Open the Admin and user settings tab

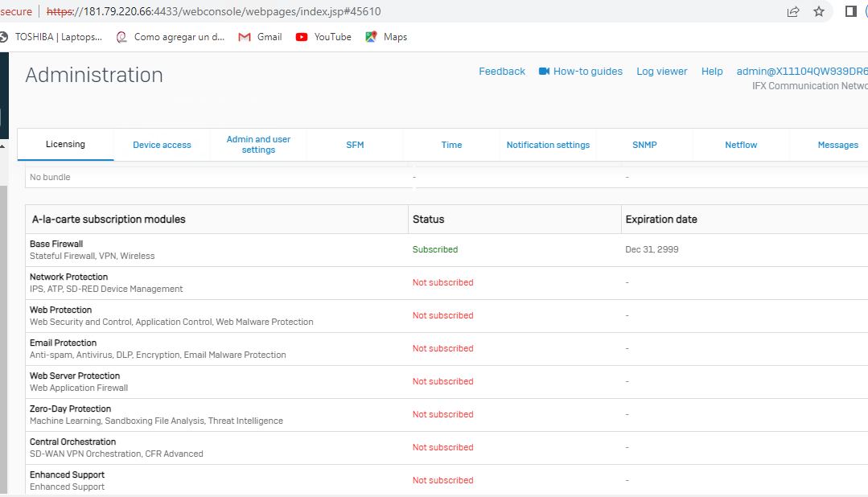[x=258, y=145]
